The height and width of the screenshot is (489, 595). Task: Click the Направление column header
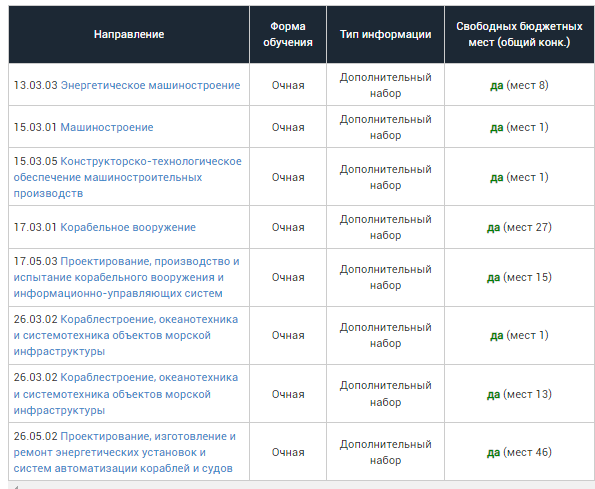129,34
